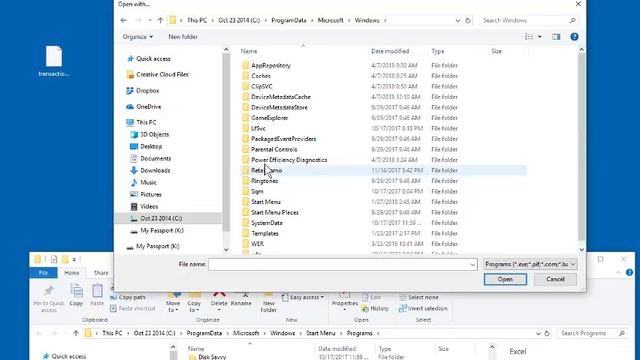Click the file list vertical scrollbar

tap(581, 147)
